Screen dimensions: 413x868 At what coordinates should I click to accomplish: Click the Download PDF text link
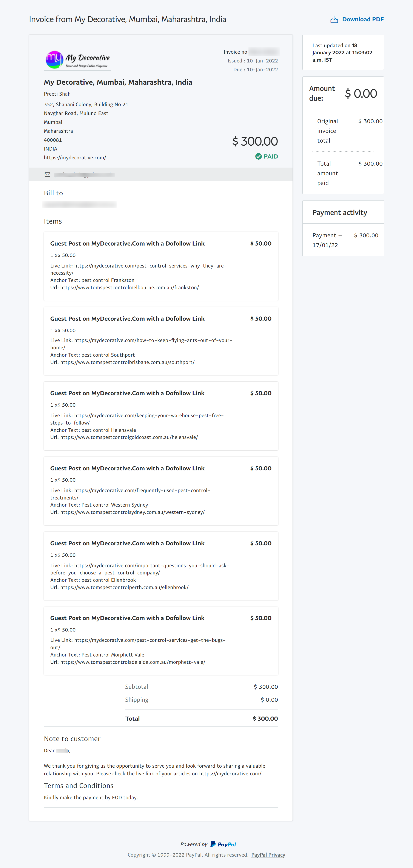click(362, 20)
